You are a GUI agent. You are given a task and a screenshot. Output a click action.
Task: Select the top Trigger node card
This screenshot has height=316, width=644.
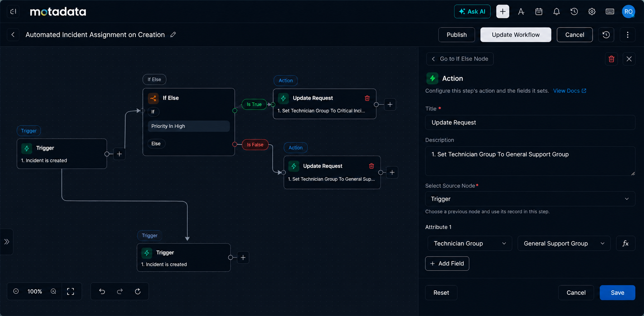(x=62, y=154)
